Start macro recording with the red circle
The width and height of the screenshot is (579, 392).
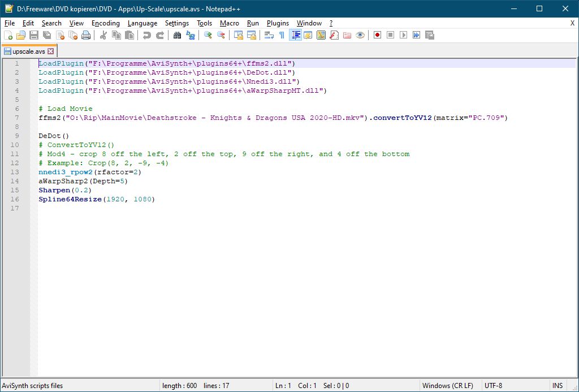pyautogui.click(x=377, y=35)
